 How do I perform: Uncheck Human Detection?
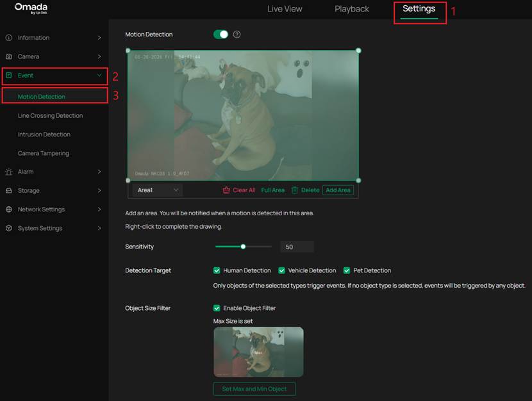(x=217, y=270)
